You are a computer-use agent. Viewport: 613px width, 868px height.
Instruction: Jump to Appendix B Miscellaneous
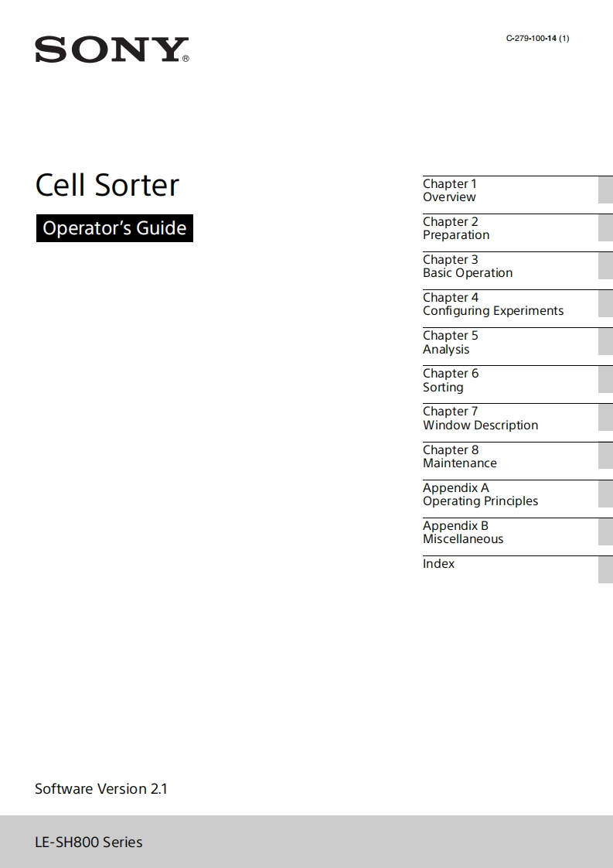(463, 532)
